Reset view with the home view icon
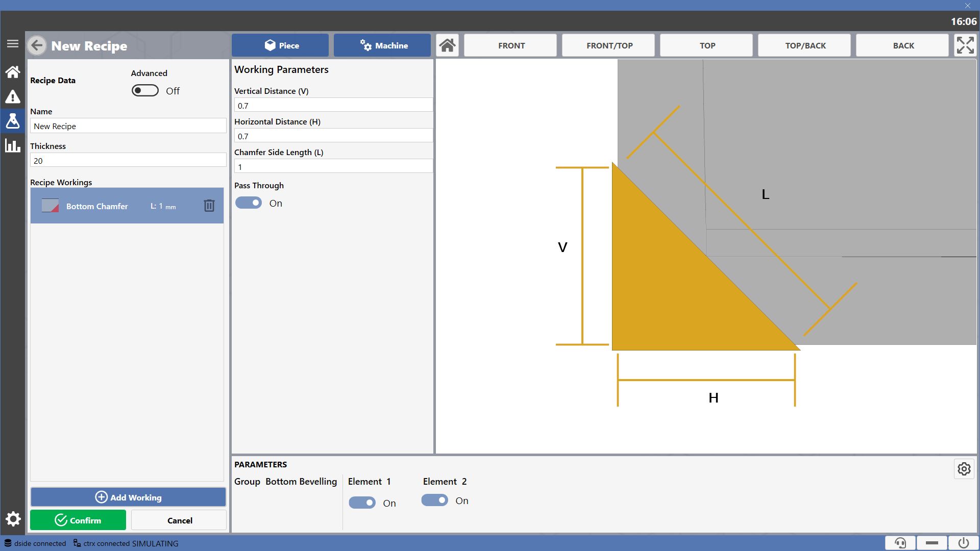 (x=448, y=45)
